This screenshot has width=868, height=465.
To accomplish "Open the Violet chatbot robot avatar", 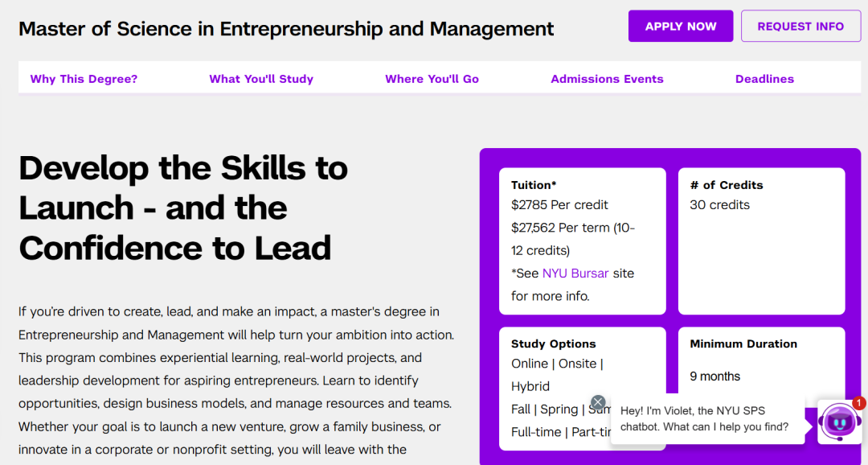I will point(839,422).
